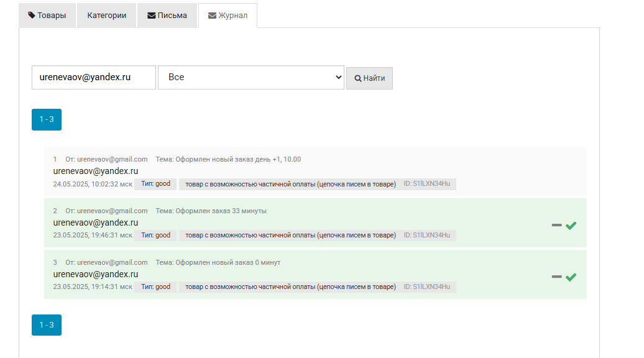This screenshot has width=644, height=358.
Task: Click the minus icon on entry 2
Action: 556,225
